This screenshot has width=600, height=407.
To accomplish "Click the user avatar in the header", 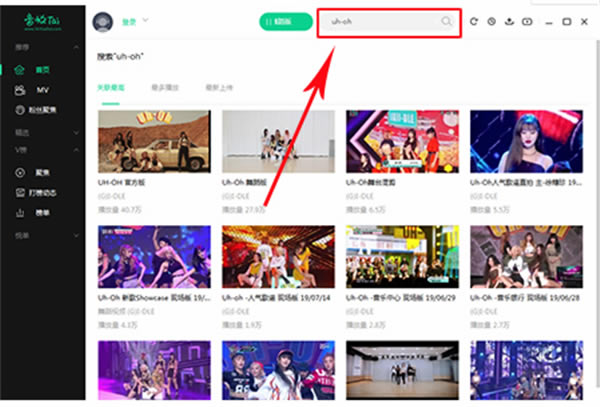I will [103, 22].
